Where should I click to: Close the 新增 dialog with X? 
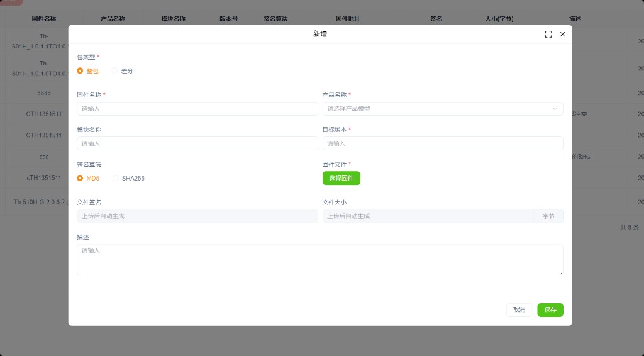point(562,35)
